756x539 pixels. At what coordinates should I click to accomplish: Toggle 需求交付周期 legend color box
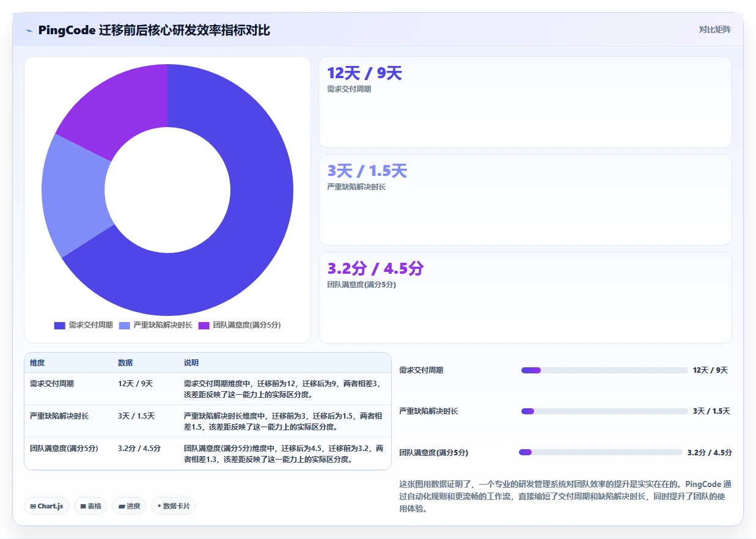[59, 326]
